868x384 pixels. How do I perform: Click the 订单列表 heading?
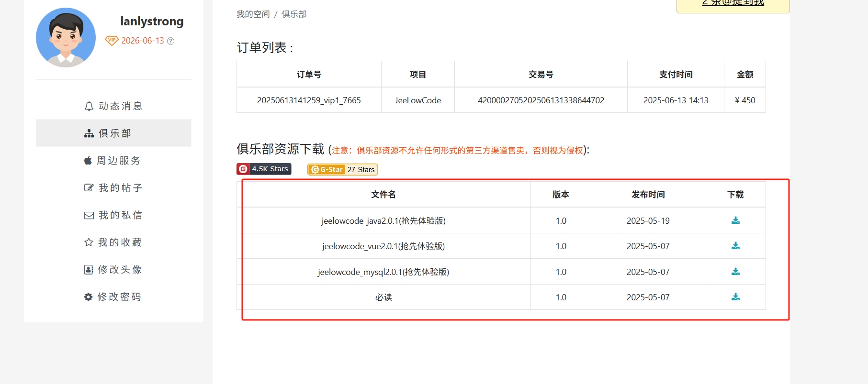(x=265, y=48)
